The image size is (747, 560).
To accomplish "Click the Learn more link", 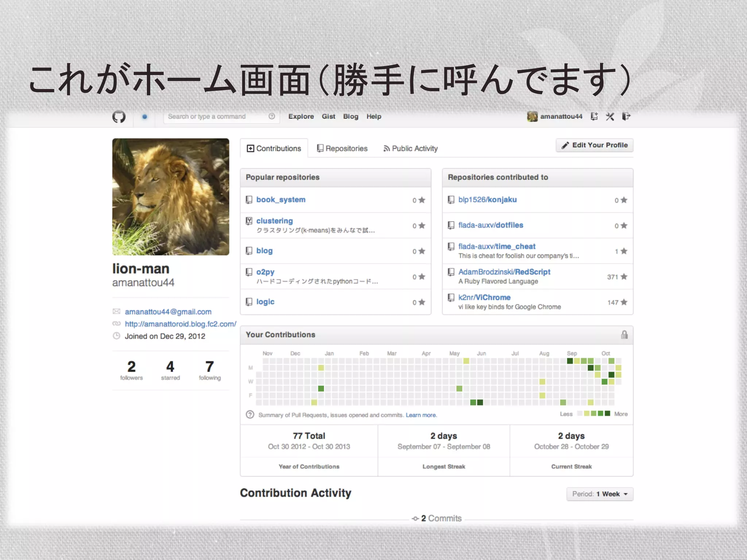I will tap(421, 415).
